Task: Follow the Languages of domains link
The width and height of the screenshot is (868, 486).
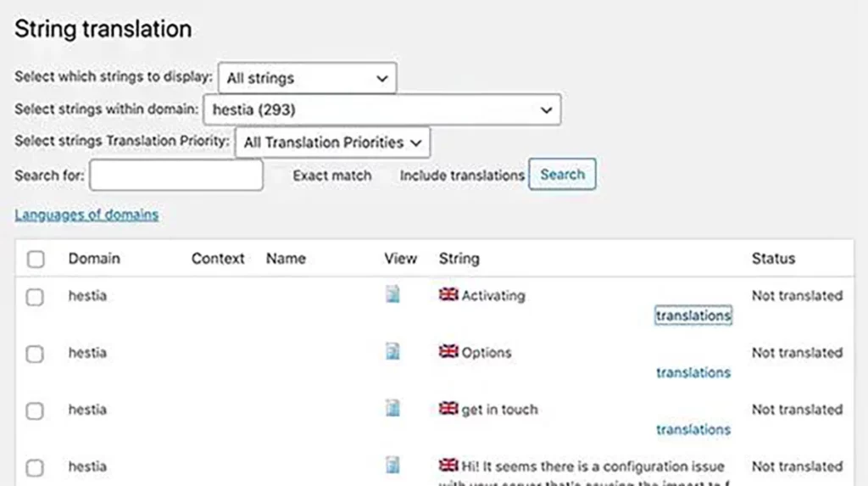Action: click(x=86, y=215)
